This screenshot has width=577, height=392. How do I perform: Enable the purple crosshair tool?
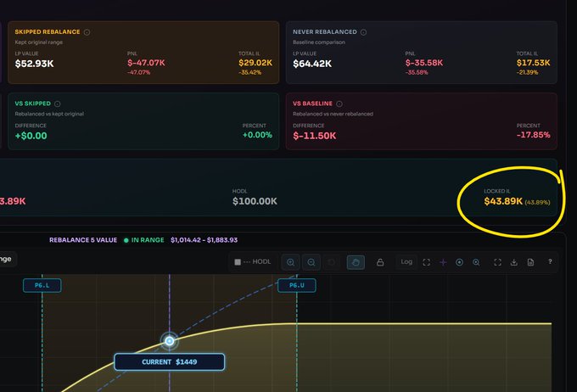(x=443, y=262)
